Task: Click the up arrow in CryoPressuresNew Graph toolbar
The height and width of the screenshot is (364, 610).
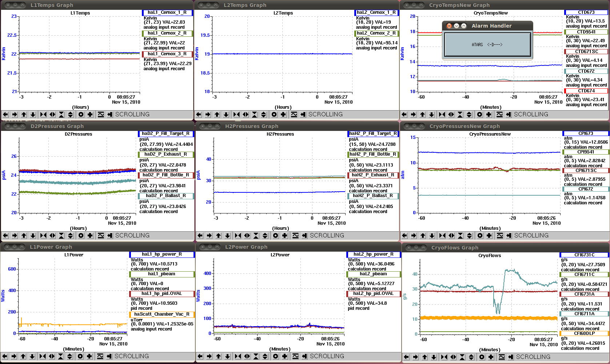Action: 423,236
